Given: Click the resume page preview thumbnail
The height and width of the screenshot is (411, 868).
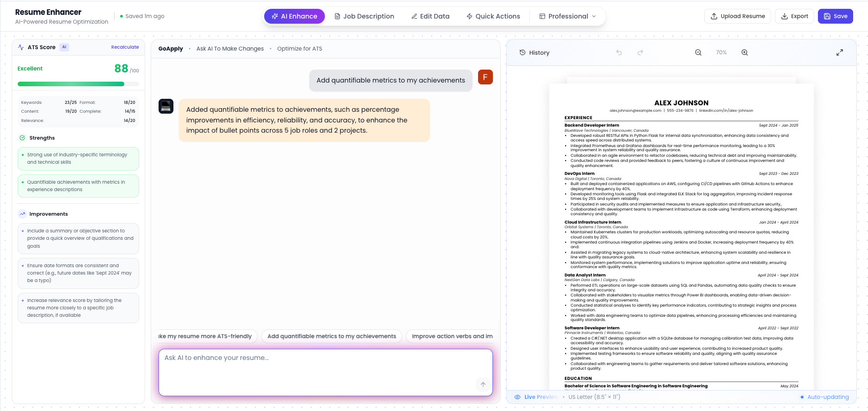Looking at the screenshot, I should tap(681, 237).
